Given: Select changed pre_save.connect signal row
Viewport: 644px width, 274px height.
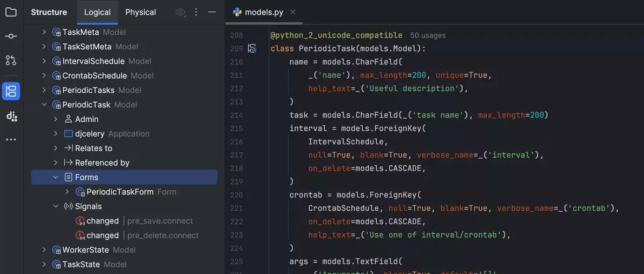Looking at the screenshot, I should click(x=124, y=220).
